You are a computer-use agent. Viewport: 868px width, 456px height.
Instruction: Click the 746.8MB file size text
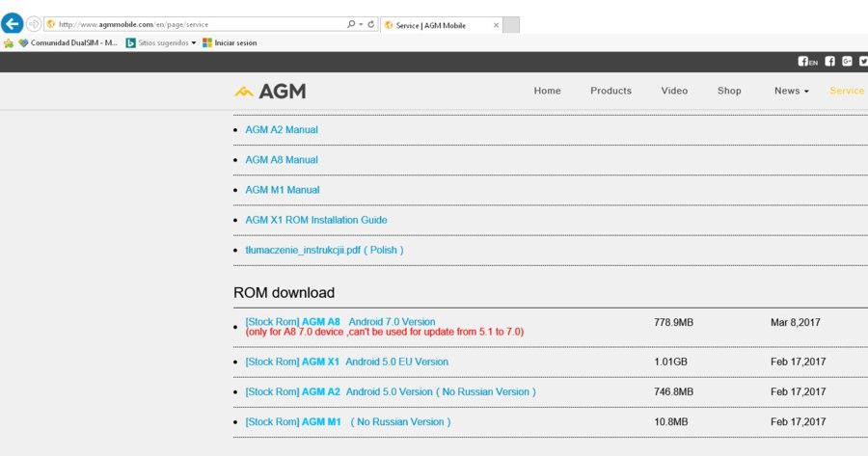click(674, 391)
